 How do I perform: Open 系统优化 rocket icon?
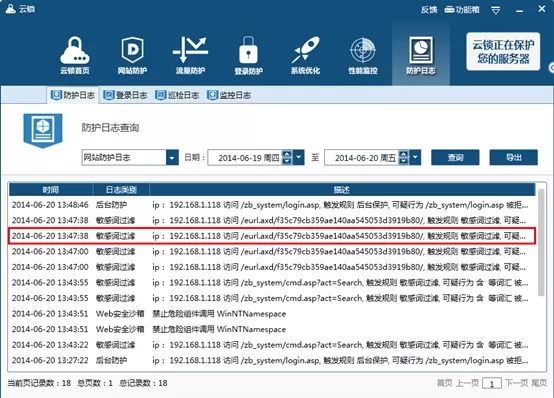click(306, 55)
